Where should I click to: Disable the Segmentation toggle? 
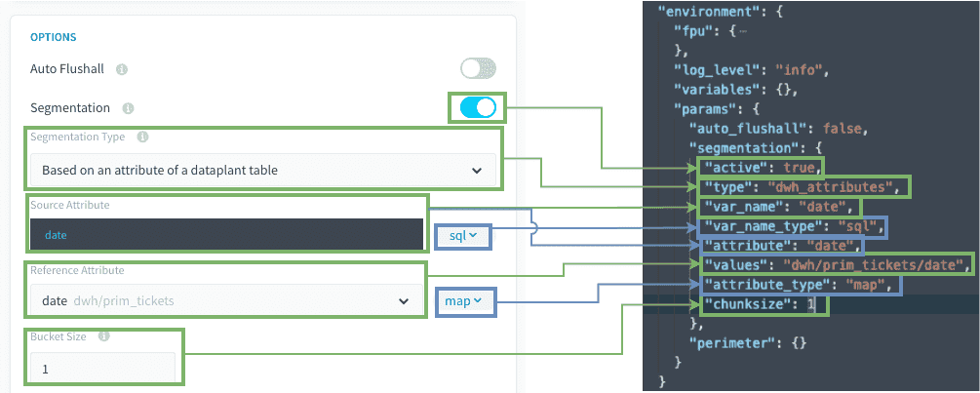point(478,107)
